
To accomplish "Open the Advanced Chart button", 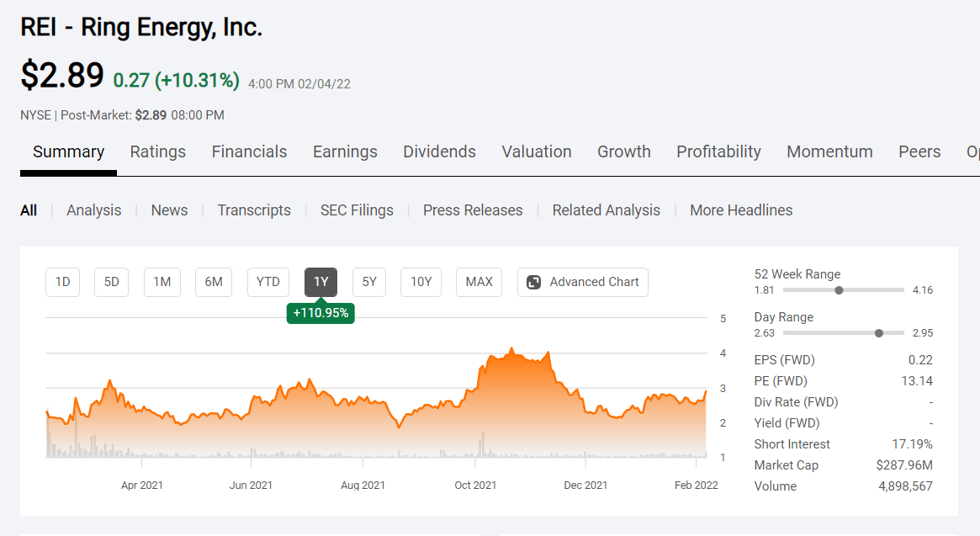I will point(582,282).
